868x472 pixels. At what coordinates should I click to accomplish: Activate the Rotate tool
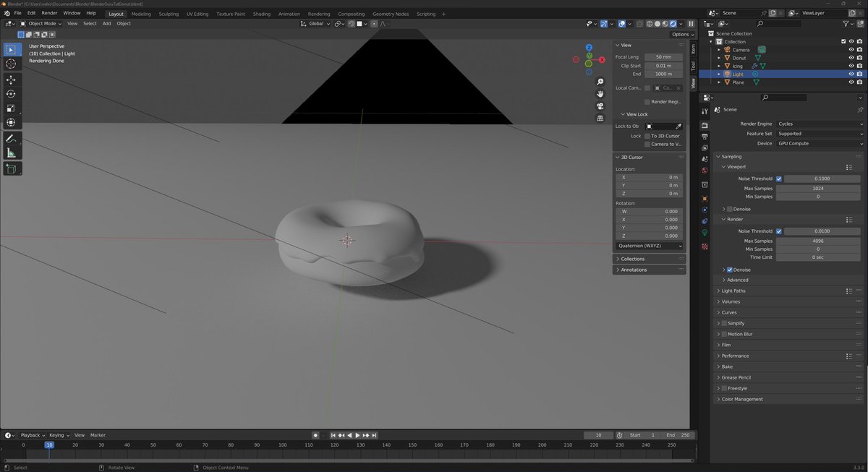pos(12,94)
